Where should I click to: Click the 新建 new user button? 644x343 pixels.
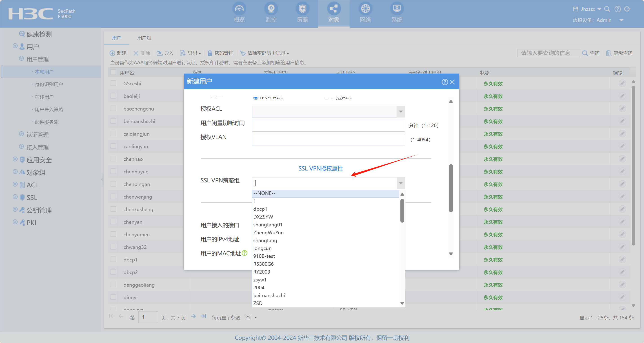(x=118, y=53)
